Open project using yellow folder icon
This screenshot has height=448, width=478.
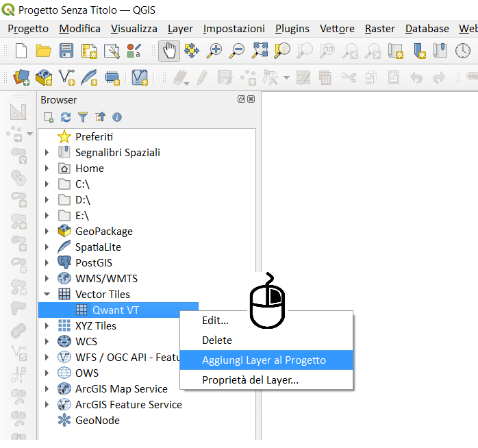pyautogui.click(x=44, y=51)
